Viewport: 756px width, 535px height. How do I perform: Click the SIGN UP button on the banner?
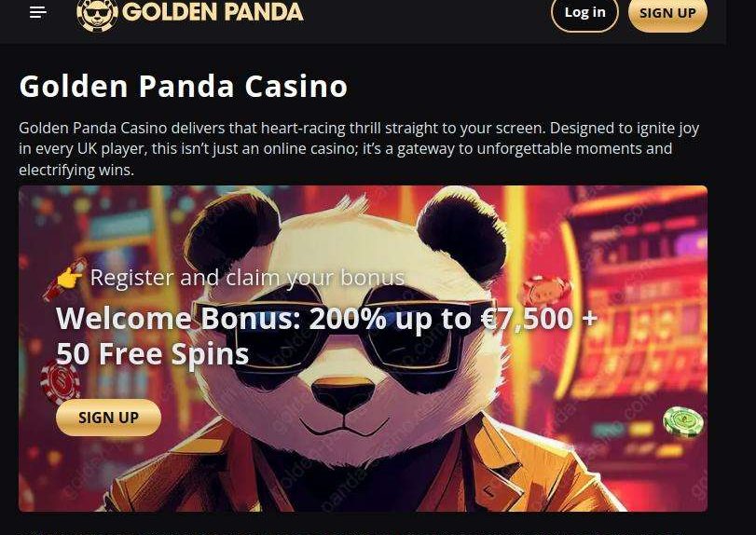(x=108, y=418)
